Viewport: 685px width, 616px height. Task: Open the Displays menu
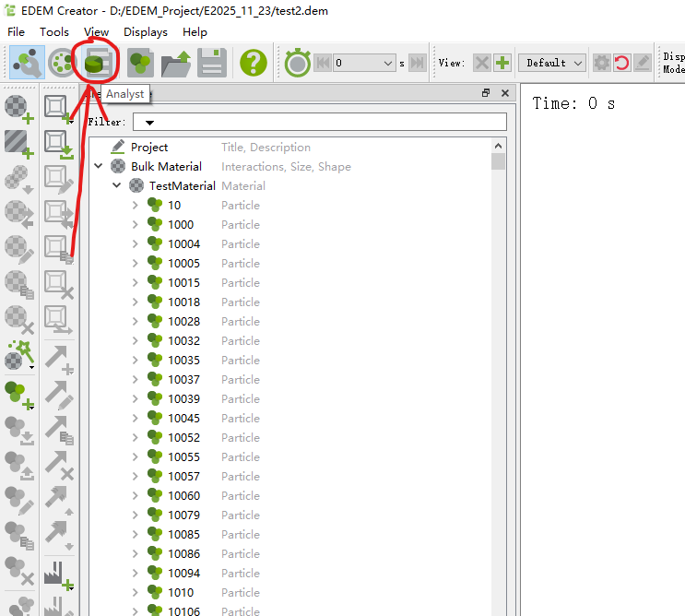point(146,32)
